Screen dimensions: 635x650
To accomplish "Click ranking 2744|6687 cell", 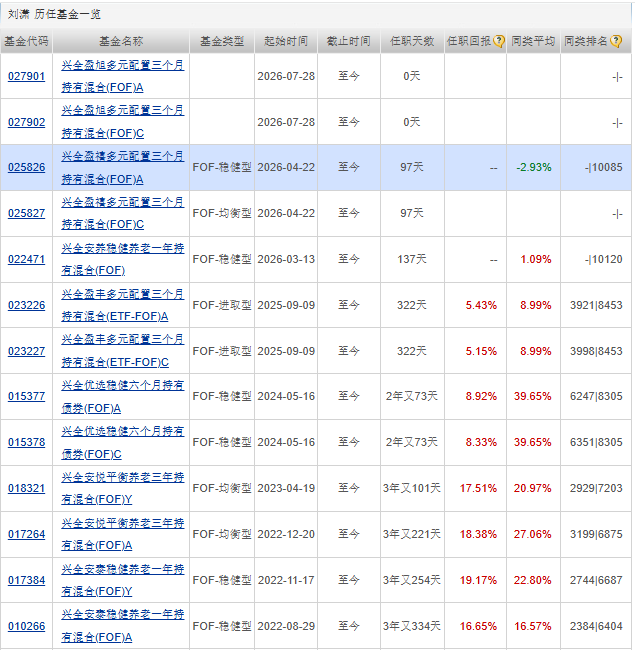I will point(596,580).
